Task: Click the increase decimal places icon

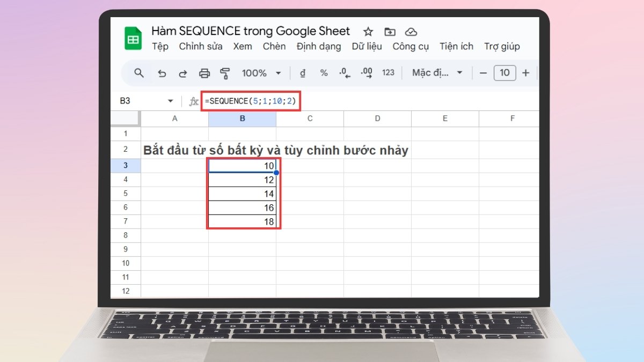Action: 367,73
